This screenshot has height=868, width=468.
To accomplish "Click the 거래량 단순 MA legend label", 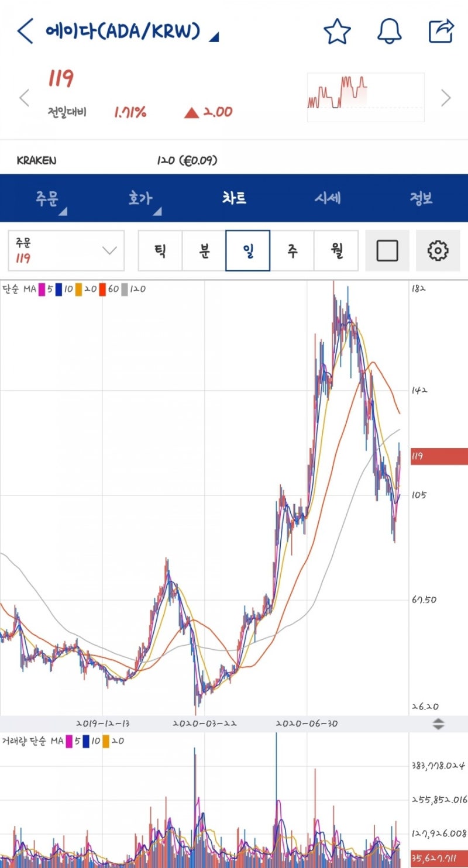I will point(33,742).
